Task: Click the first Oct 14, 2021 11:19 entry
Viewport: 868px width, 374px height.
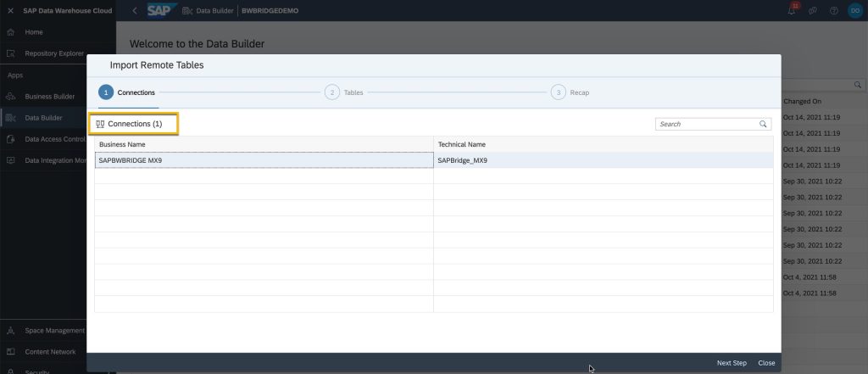Action: [811, 118]
